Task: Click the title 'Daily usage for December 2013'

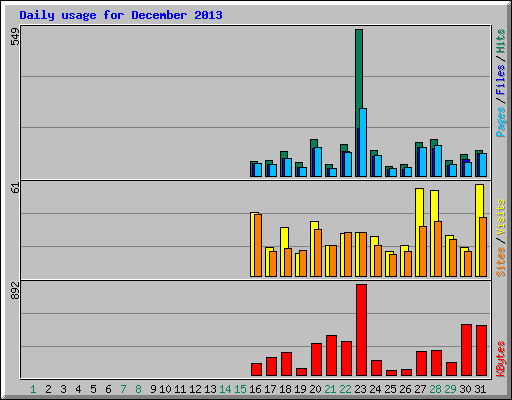Action: 121,15
